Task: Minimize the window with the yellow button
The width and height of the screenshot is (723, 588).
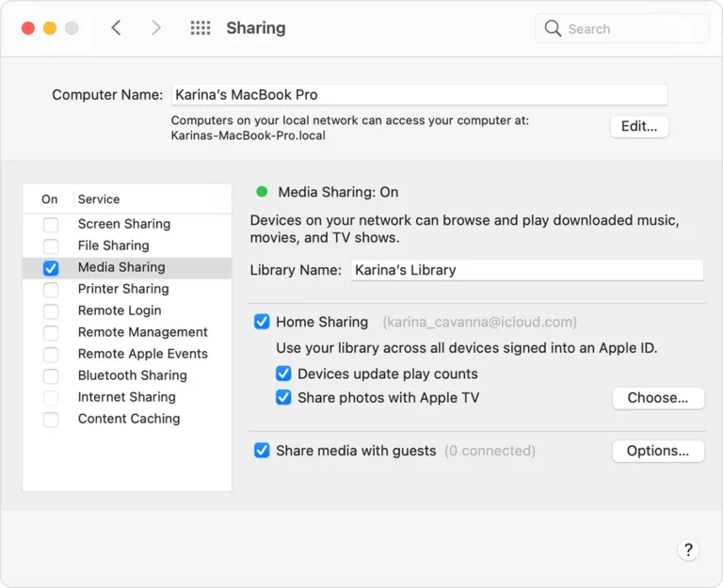Action: click(x=50, y=28)
